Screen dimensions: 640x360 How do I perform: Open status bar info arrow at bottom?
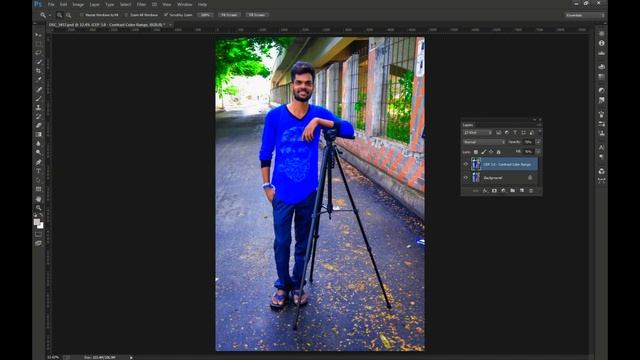point(131,358)
